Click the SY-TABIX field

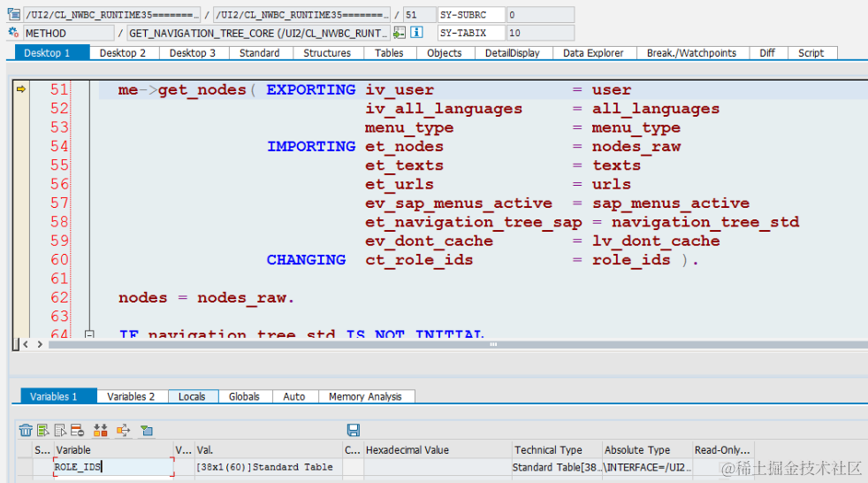[x=471, y=33]
